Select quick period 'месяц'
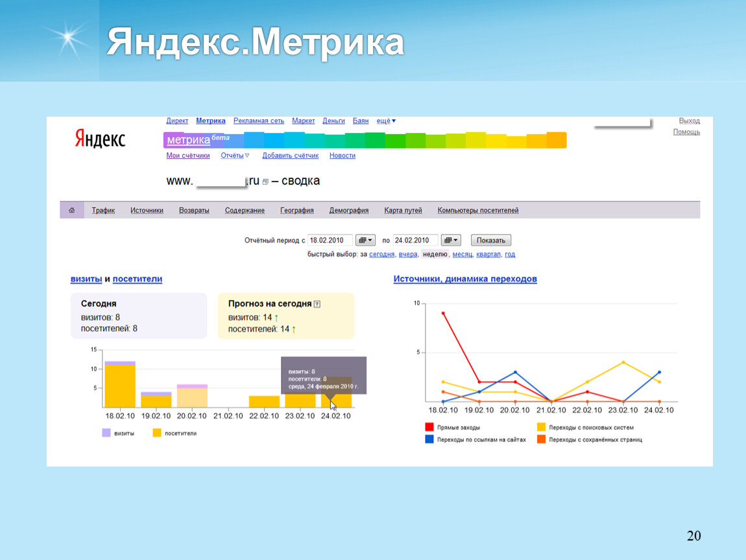The height and width of the screenshot is (560, 746). pyautogui.click(x=462, y=254)
